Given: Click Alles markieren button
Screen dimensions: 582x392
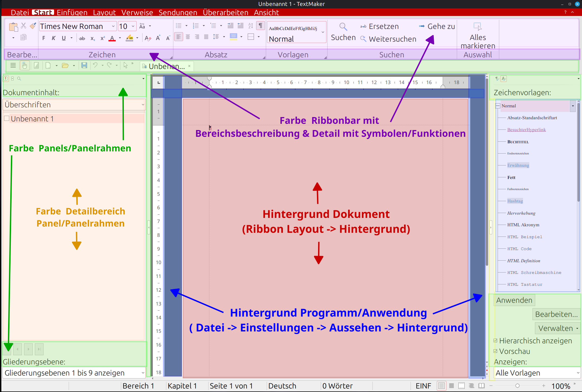Looking at the screenshot, I should coord(478,36).
